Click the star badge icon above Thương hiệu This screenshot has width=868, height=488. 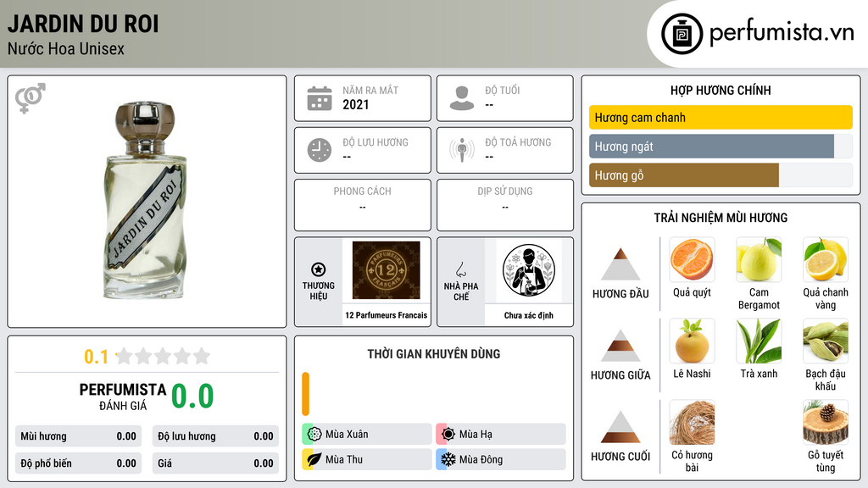tap(319, 269)
